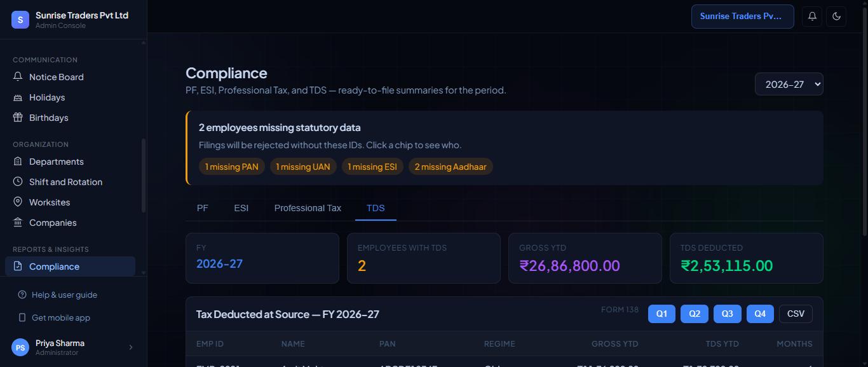Toggle dark mode moon icon
The width and height of the screenshot is (868, 367).
(x=836, y=17)
